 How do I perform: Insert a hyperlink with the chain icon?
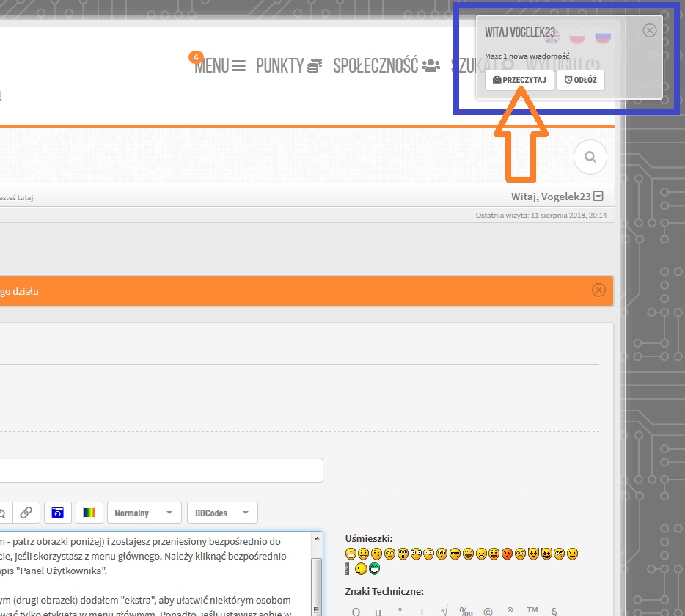click(x=26, y=513)
